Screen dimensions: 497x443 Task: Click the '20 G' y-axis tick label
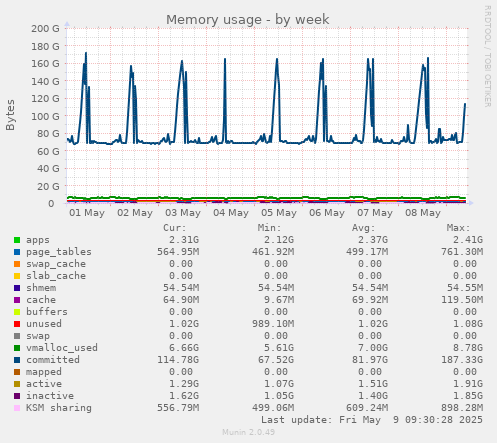click(48, 186)
